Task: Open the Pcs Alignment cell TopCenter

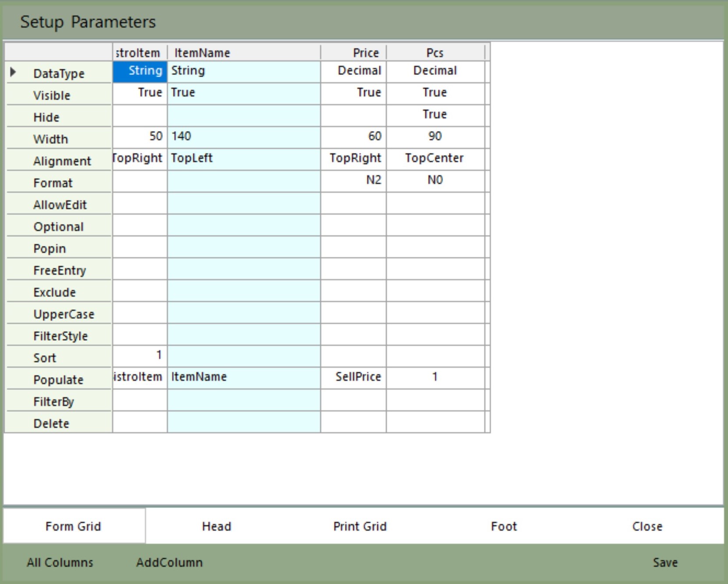Action: [x=435, y=159]
